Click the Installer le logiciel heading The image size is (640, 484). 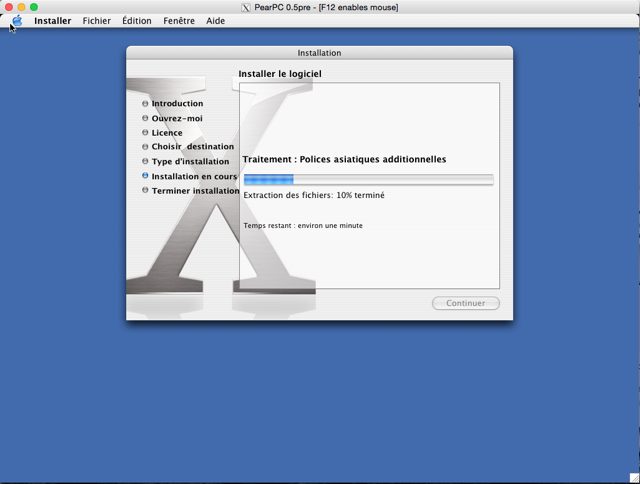coord(280,74)
